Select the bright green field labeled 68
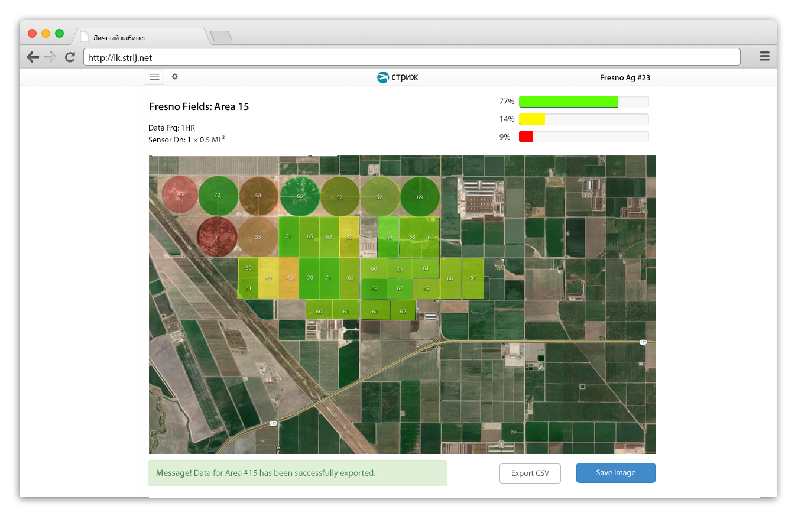 point(388,236)
